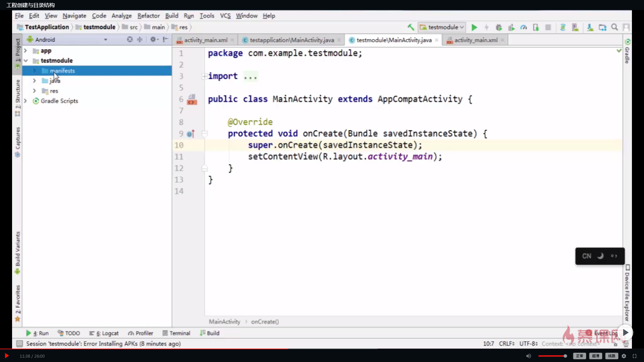Open the testmodule run configuration dropdown
The height and width of the screenshot is (362, 644).
(442, 27)
